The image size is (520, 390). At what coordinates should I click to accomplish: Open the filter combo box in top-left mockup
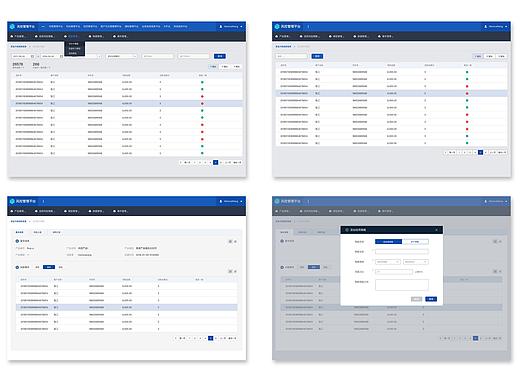pos(121,56)
